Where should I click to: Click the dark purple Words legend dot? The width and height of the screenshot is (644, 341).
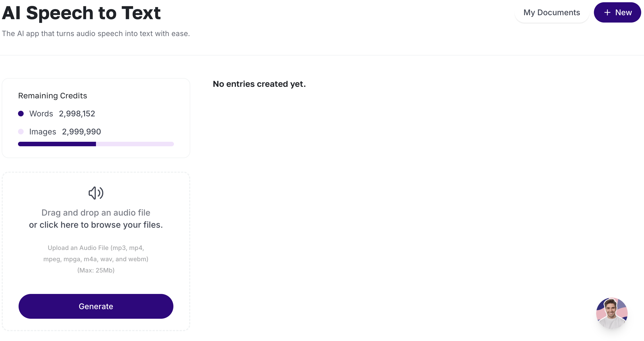(21, 114)
